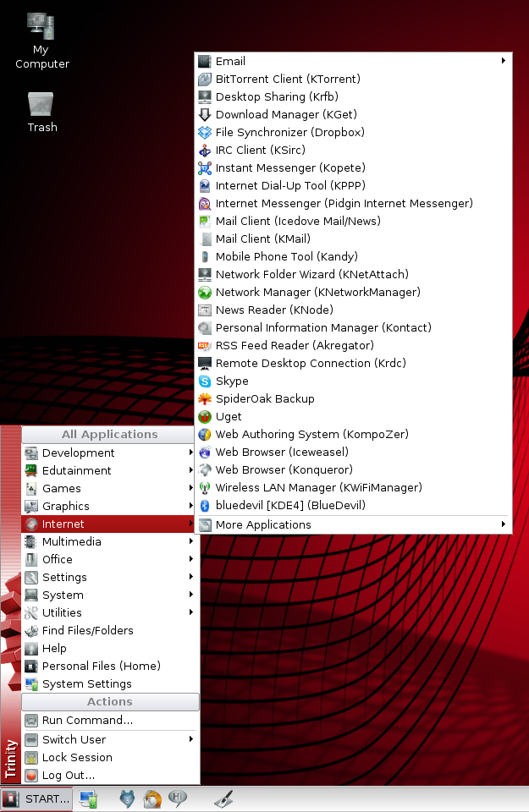Click the Kandy Mobile Phone Tool icon
The height and width of the screenshot is (812, 529).
[205, 257]
